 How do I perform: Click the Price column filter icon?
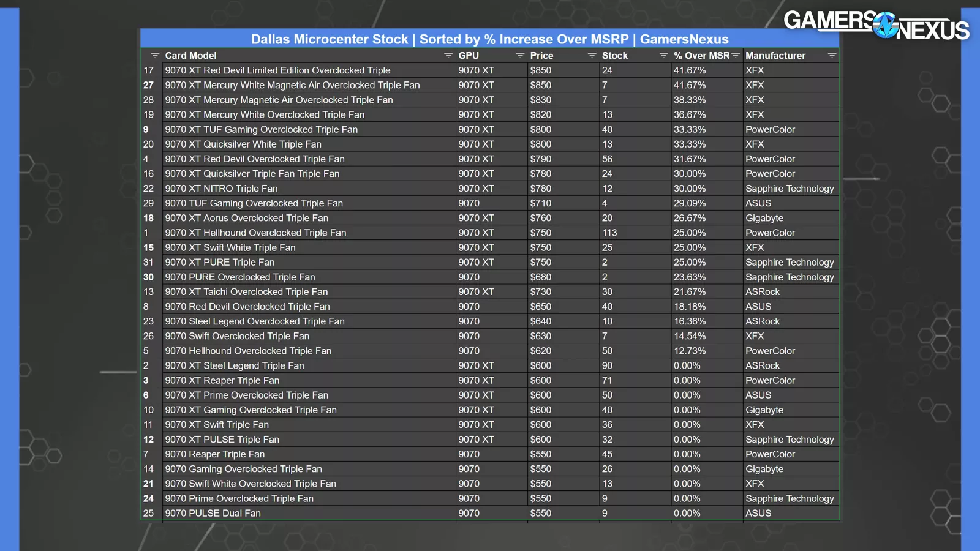click(592, 56)
